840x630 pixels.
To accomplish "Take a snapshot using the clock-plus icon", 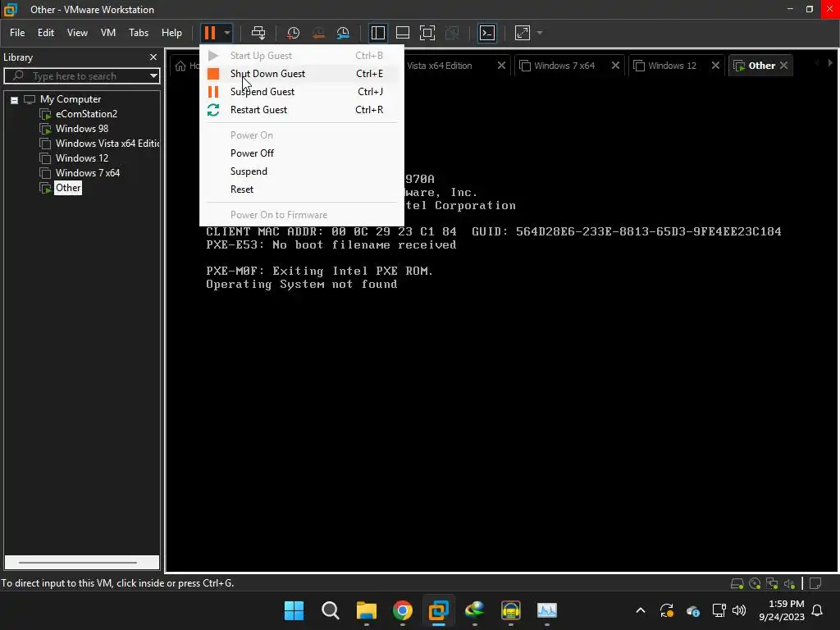I will [293, 33].
